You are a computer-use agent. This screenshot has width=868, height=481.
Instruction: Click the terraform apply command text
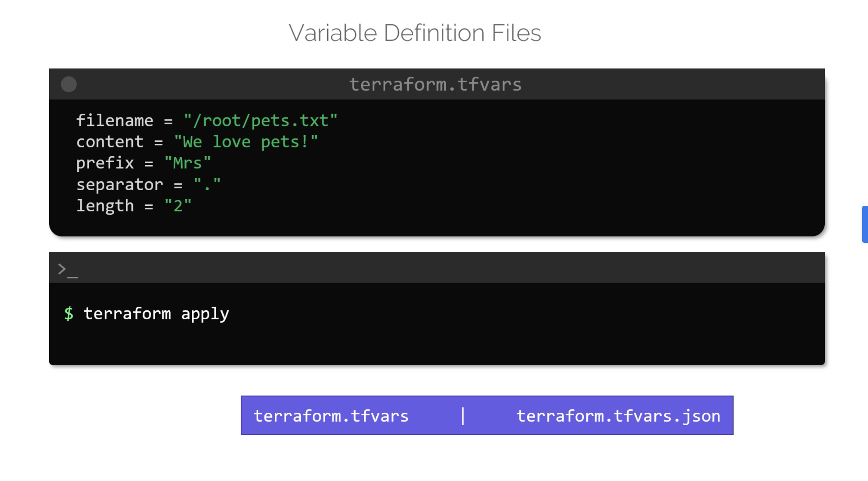coord(156,314)
